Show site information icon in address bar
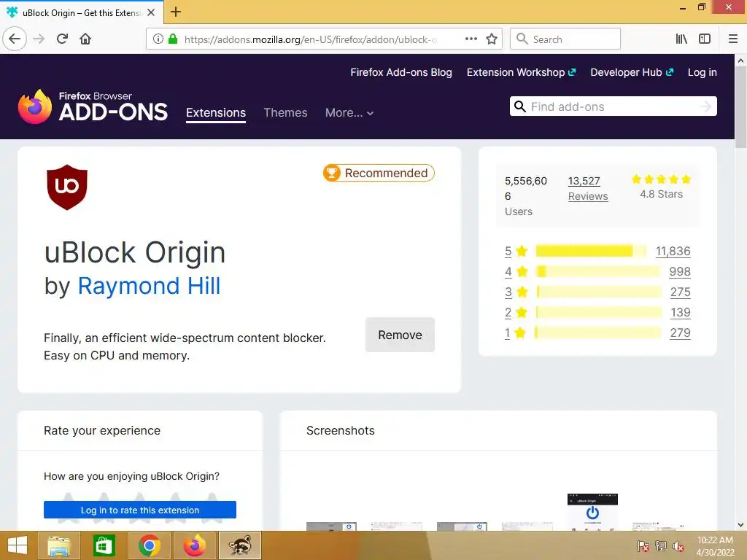Image resolution: width=747 pixels, height=560 pixels. click(x=158, y=39)
